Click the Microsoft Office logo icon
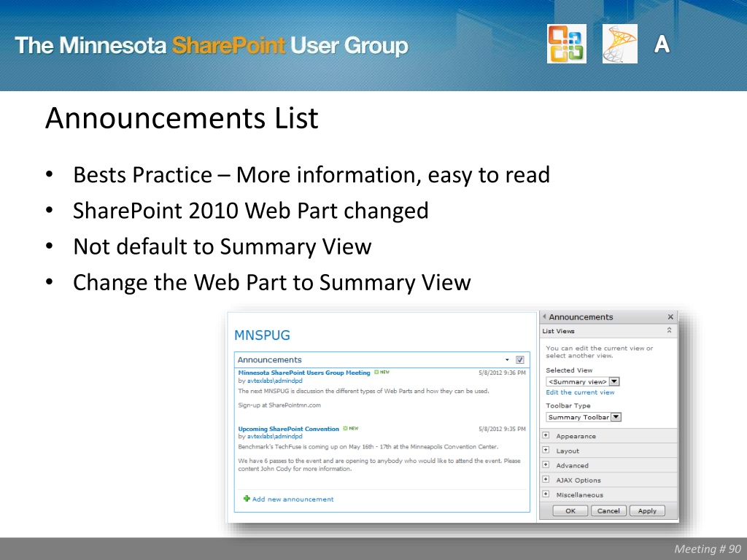The image size is (747, 560). click(566, 44)
